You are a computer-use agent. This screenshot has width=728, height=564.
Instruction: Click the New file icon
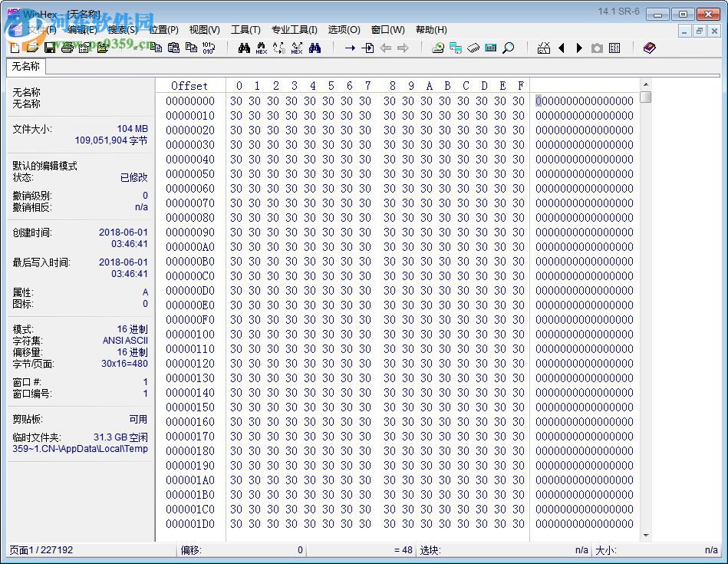click(15, 48)
